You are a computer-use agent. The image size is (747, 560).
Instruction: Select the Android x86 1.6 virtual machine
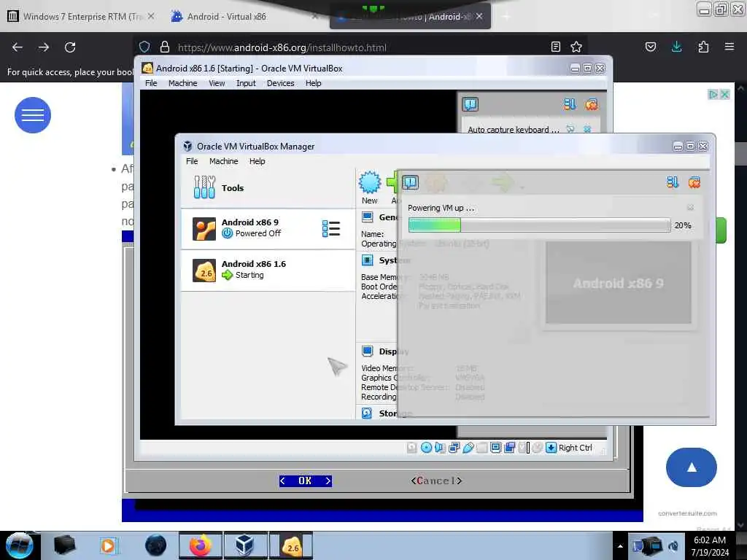click(268, 270)
